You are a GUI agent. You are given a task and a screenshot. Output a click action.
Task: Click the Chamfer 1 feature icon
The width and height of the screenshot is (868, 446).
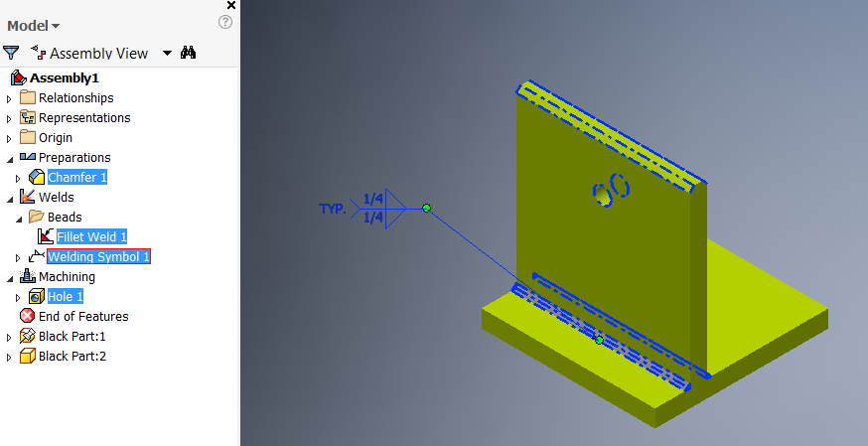point(37,177)
